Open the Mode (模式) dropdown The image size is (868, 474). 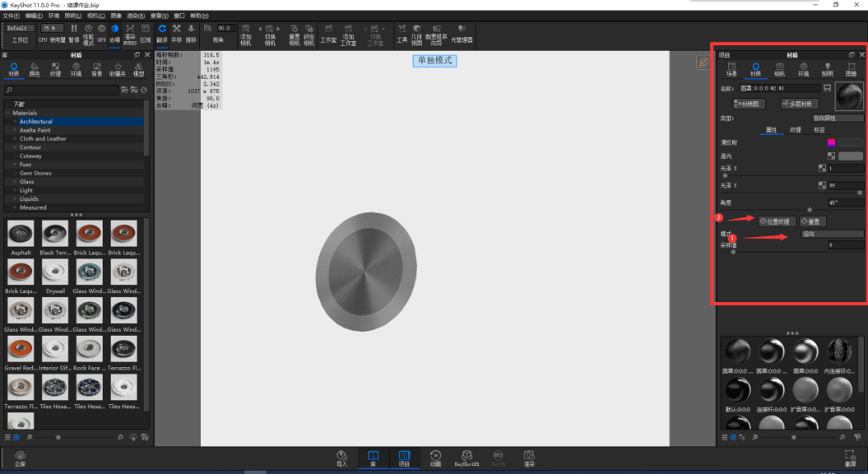point(832,234)
